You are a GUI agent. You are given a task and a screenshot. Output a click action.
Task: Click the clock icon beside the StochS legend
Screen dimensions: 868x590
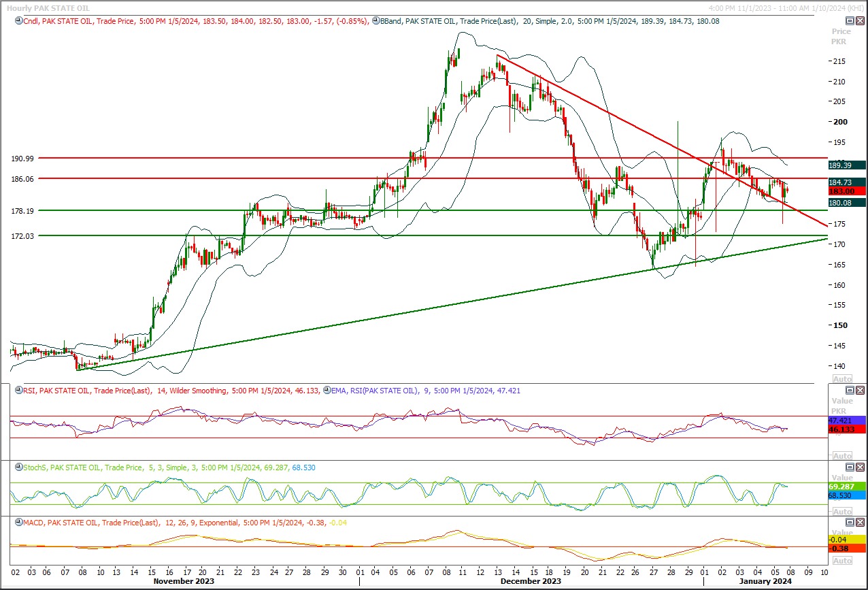point(17,468)
